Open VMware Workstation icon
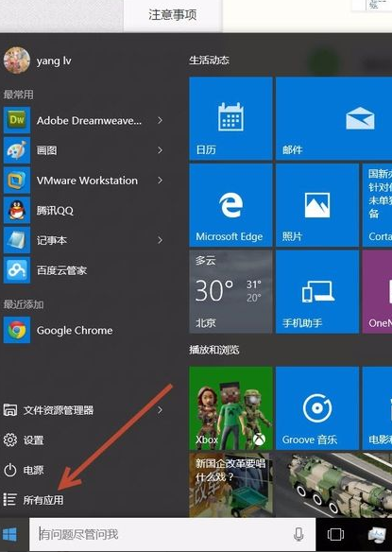This screenshot has width=392, height=552. (x=17, y=181)
